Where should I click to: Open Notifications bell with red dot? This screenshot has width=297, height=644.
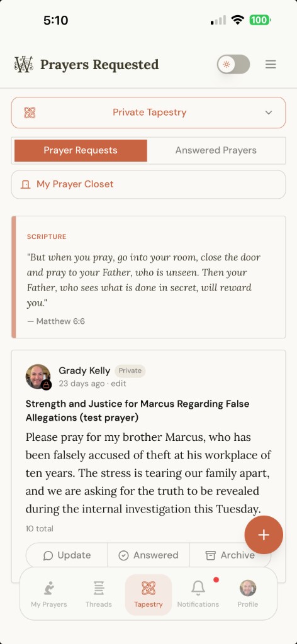(198, 594)
